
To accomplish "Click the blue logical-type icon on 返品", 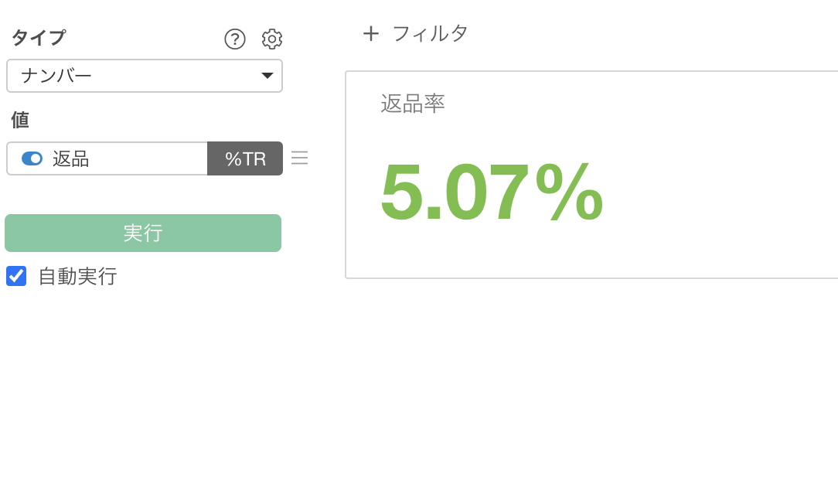I will (32, 158).
